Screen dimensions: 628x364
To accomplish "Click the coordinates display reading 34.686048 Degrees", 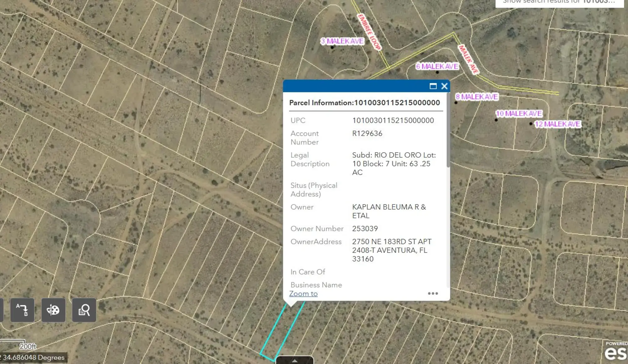I will [33, 357].
